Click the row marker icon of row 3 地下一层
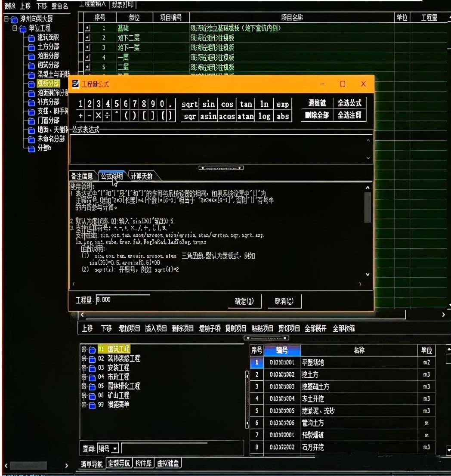This screenshot has height=476, width=451. (87, 48)
